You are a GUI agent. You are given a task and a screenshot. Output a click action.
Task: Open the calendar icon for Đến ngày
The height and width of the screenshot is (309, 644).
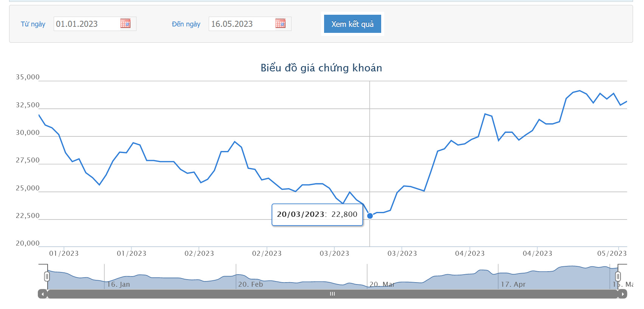280,23
